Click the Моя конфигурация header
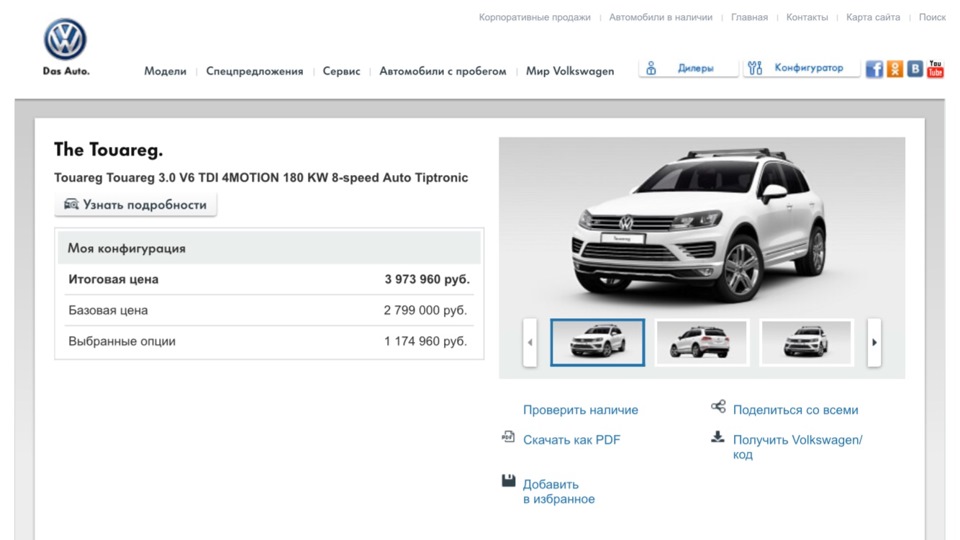960x540 pixels. tap(269, 248)
